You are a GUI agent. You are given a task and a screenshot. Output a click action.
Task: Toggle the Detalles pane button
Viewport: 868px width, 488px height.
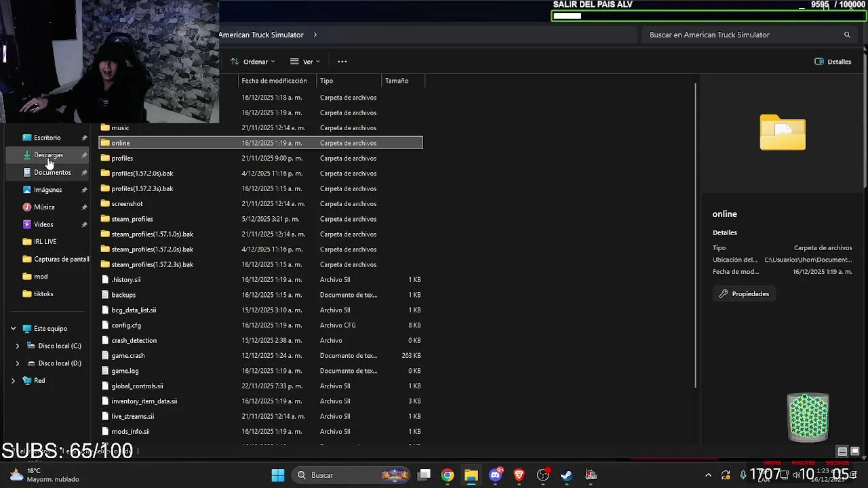[x=833, y=62]
